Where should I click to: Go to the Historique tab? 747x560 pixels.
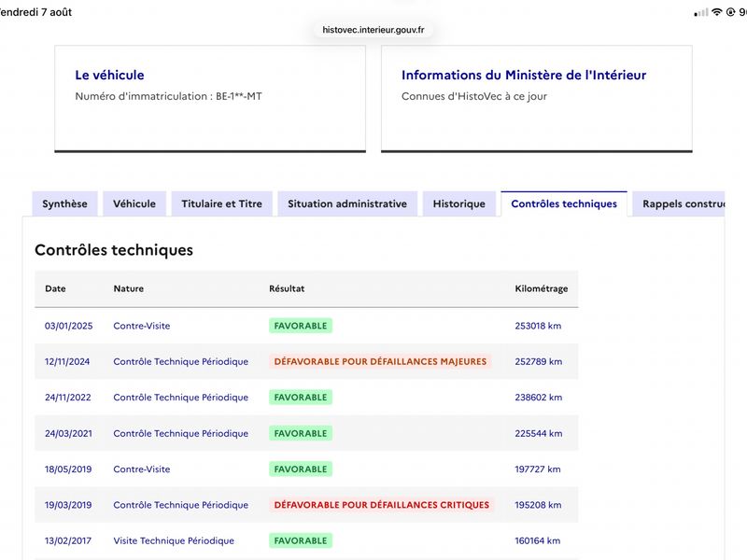click(x=459, y=203)
